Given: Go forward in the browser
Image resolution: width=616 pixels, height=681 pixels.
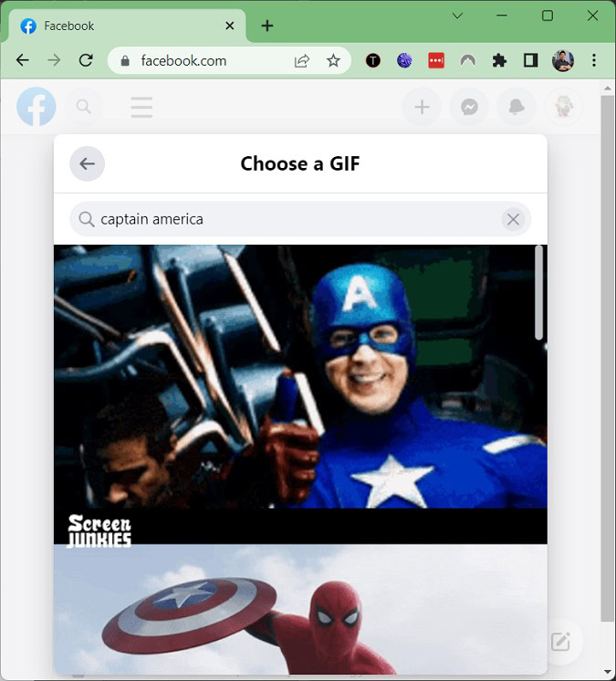Looking at the screenshot, I should tap(54, 60).
